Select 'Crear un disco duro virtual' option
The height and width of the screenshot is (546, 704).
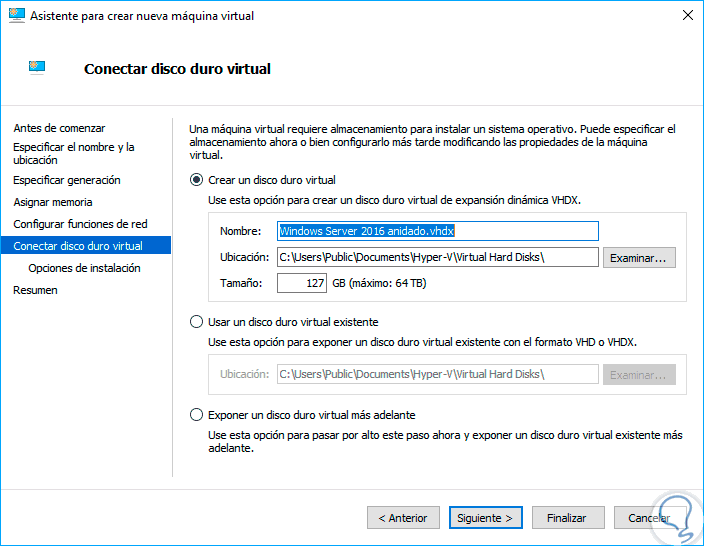pos(196,181)
